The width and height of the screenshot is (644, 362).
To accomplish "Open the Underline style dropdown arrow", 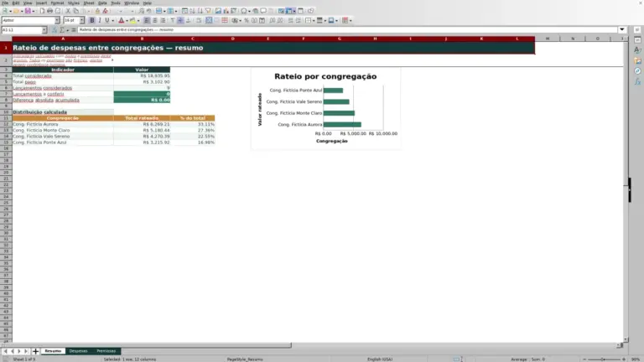I will click(x=113, y=20).
